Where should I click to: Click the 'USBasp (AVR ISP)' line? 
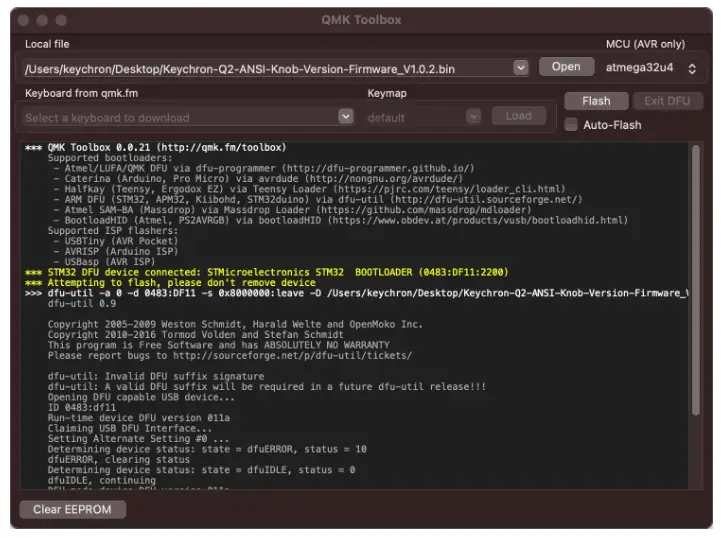pyautogui.click(x=104, y=262)
